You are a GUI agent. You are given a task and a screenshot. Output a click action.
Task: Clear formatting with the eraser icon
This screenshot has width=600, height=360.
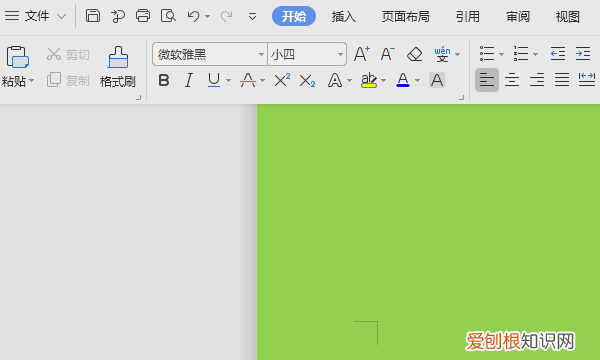coord(414,54)
